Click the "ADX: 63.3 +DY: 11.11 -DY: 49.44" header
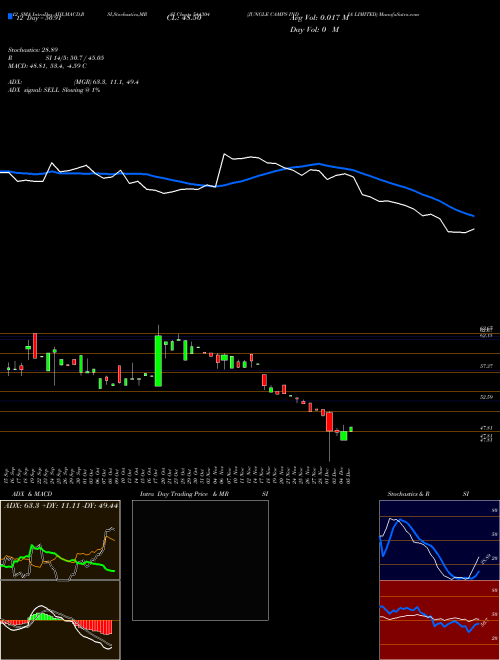The image size is (500, 660). pyautogui.click(x=61, y=505)
